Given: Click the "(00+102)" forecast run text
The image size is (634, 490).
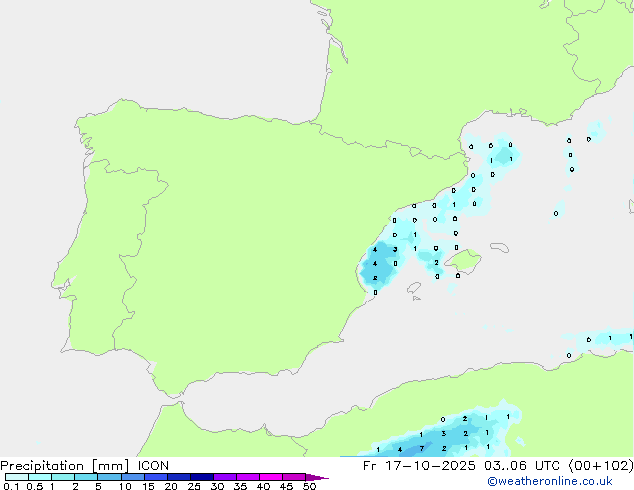Looking at the screenshot, I should coord(601,466).
